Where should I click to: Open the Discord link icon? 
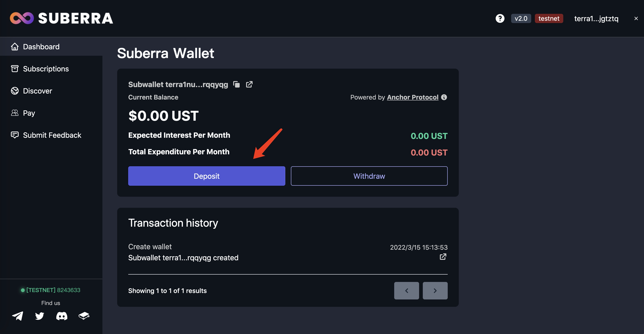62,316
